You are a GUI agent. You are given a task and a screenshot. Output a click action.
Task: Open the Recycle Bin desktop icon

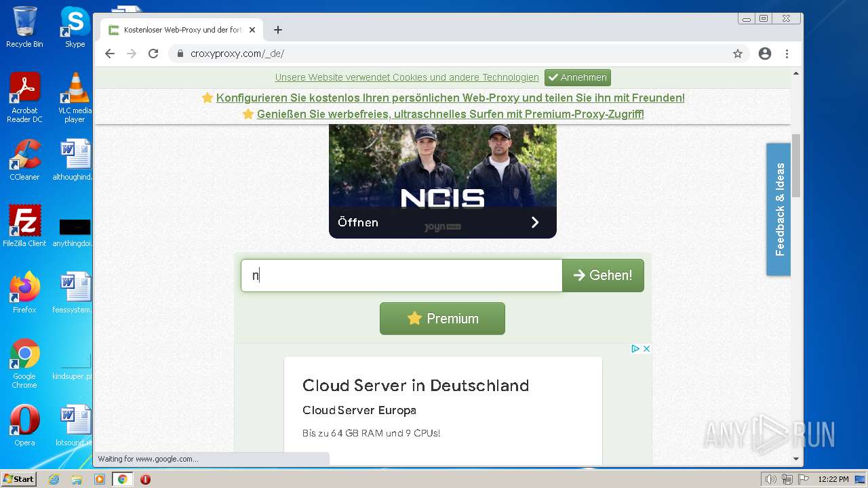pyautogui.click(x=24, y=27)
